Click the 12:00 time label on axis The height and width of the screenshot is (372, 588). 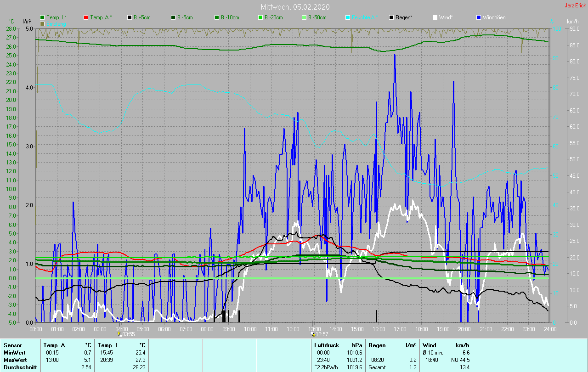tap(293, 329)
